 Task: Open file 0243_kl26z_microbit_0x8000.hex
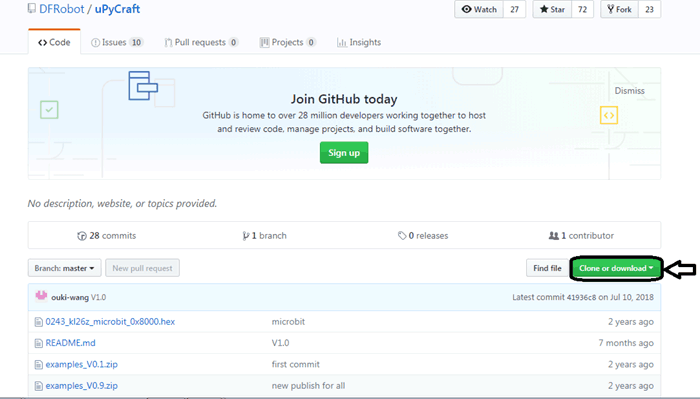point(110,322)
